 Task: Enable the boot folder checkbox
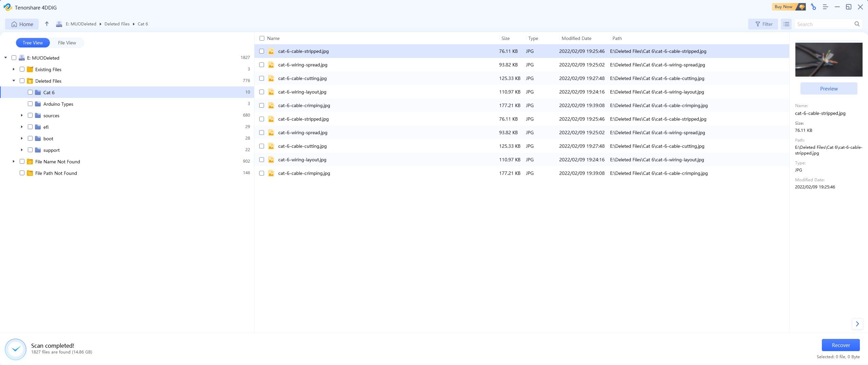(30, 138)
